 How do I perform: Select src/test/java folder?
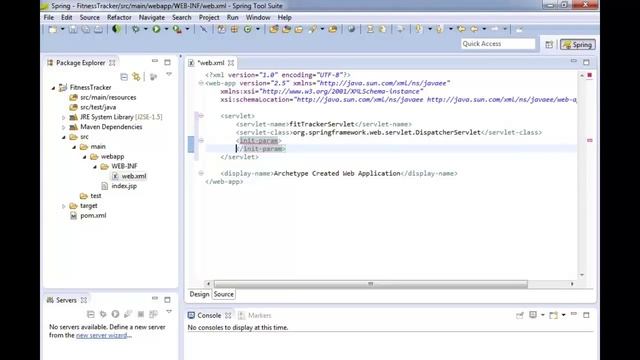[x=98, y=107]
